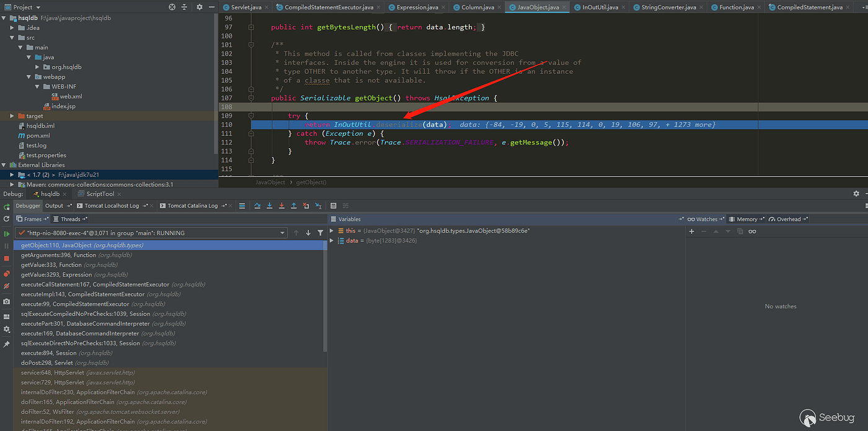The width and height of the screenshot is (868, 431).
Task: Click the Step Into debugger icon
Action: [x=270, y=206]
